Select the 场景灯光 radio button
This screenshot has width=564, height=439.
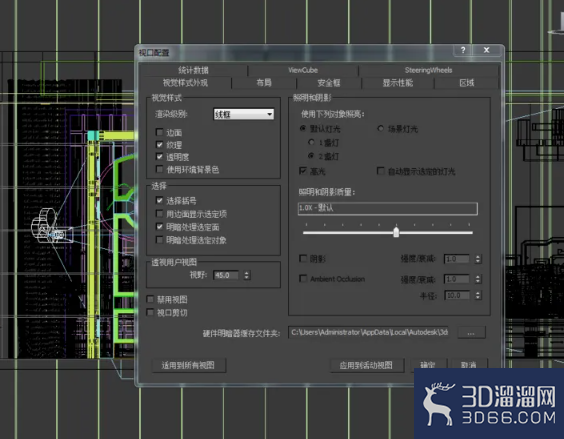tap(380, 128)
